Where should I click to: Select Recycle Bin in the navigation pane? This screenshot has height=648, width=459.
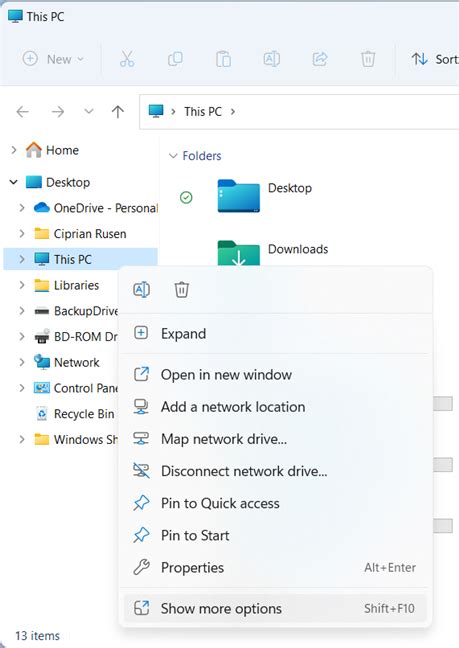(x=75, y=414)
